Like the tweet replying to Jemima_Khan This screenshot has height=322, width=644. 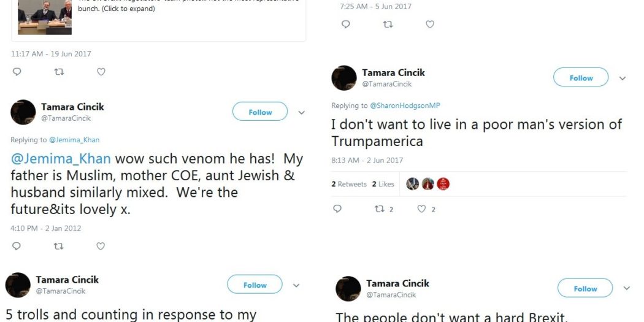coord(101,246)
